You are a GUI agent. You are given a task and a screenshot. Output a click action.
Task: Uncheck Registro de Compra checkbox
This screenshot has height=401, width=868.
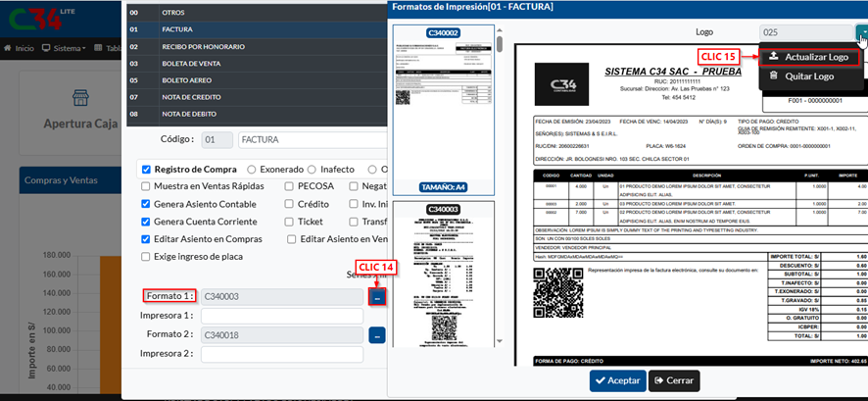147,169
